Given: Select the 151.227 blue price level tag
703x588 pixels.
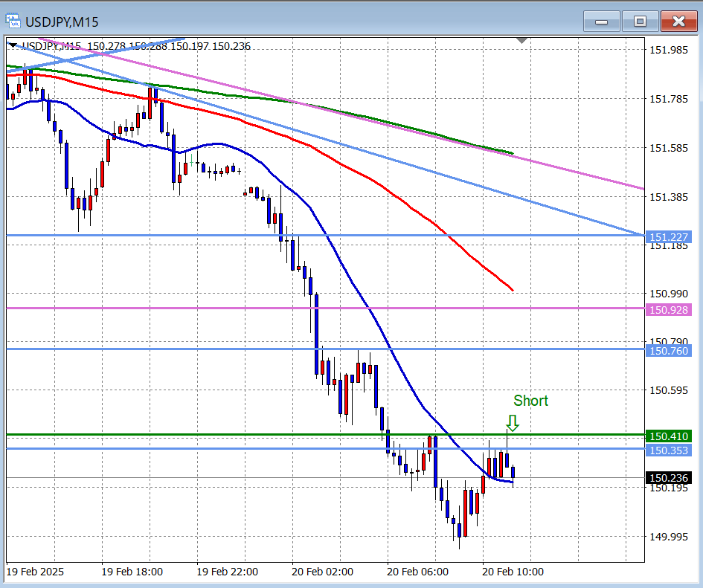Looking at the screenshot, I should point(669,237).
